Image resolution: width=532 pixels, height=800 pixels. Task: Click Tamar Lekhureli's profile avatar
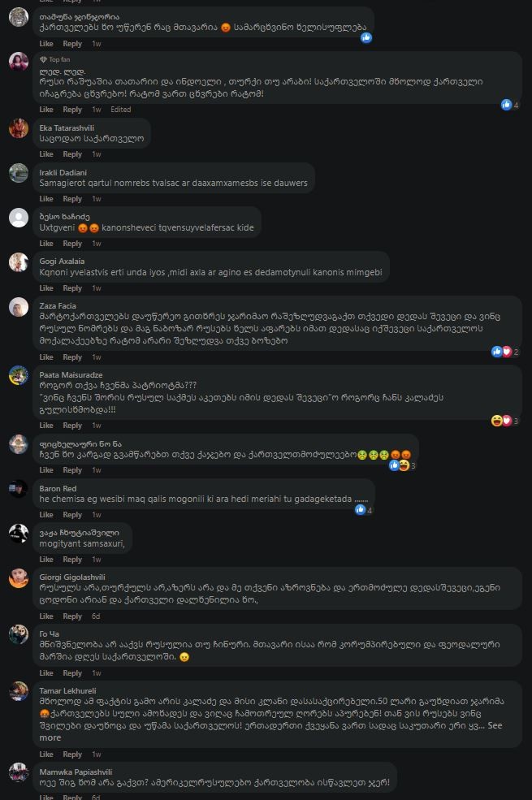[19, 691]
